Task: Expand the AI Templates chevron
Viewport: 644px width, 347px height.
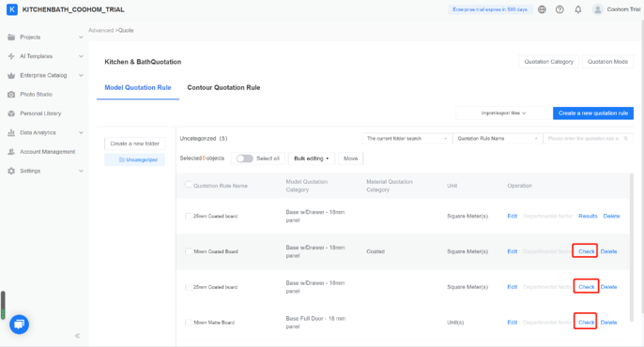Action: (81, 56)
